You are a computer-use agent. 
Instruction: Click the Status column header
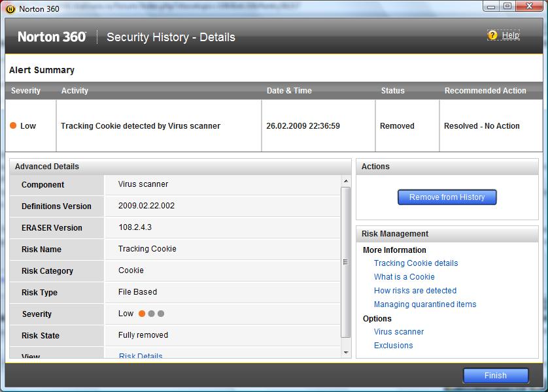click(392, 91)
